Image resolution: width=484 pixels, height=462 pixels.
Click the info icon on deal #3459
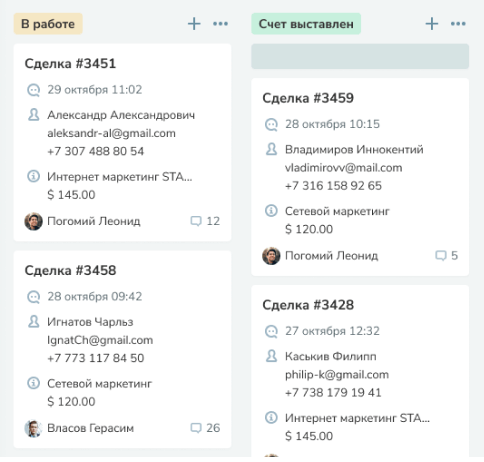(271, 211)
